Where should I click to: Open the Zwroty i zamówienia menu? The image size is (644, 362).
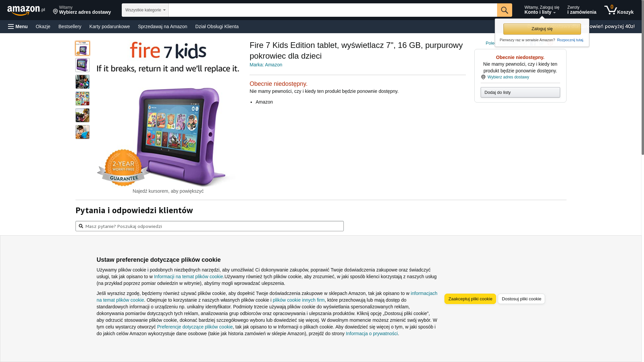pyautogui.click(x=582, y=10)
